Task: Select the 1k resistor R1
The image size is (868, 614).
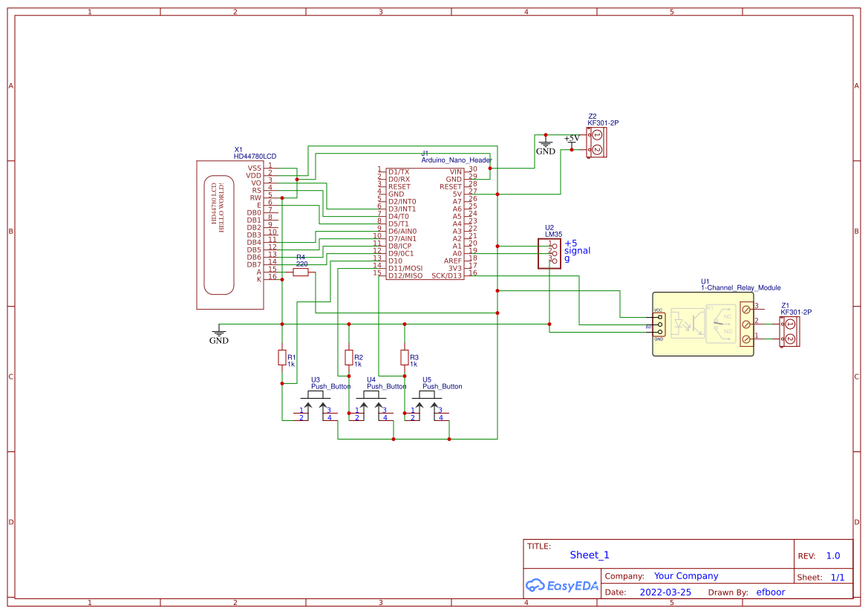Action: click(x=282, y=358)
